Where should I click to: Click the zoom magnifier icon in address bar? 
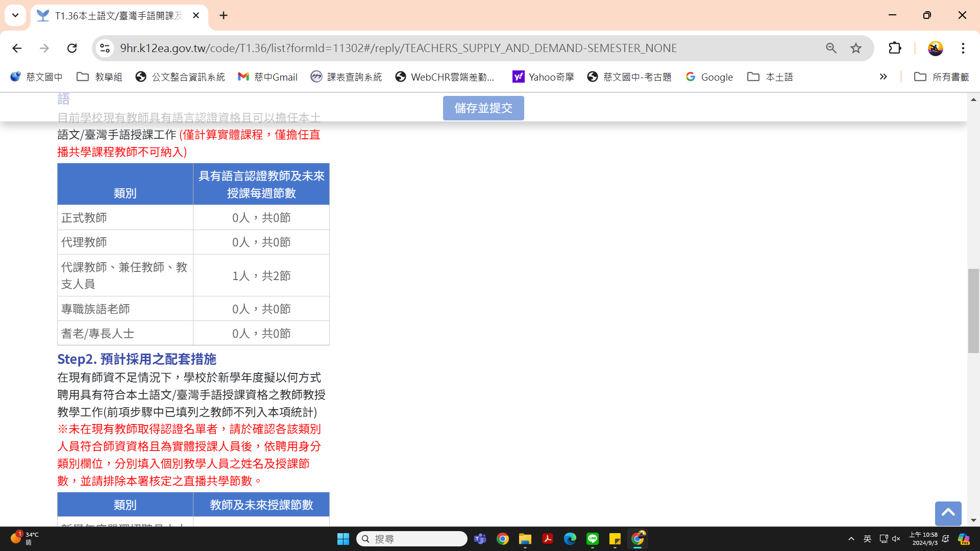click(831, 48)
